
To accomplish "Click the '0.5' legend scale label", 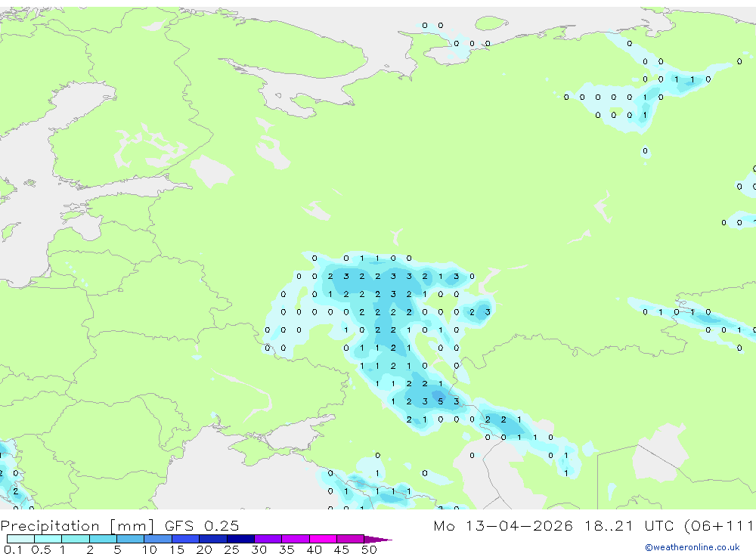I will tap(41, 549).
